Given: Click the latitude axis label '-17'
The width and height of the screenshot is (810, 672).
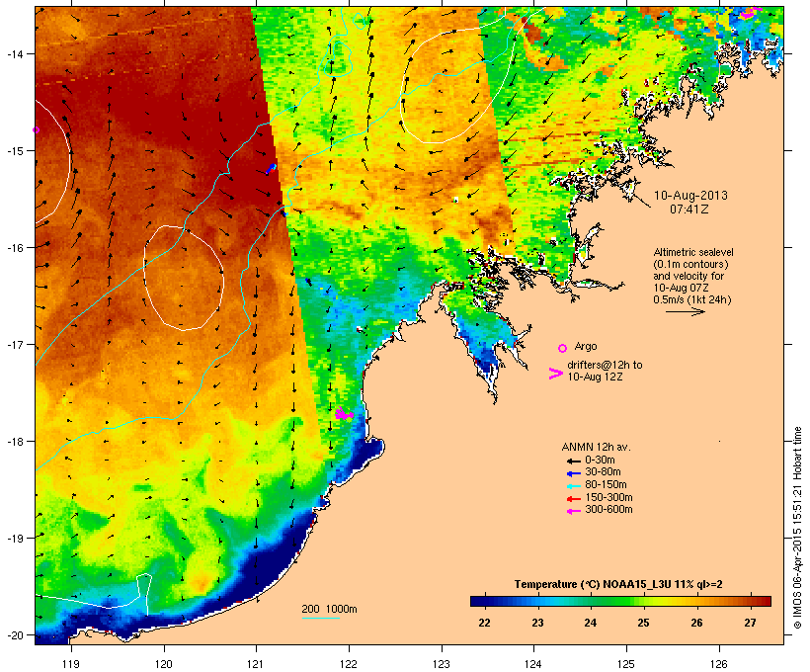Looking at the screenshot, I should (x=14, y=344).
